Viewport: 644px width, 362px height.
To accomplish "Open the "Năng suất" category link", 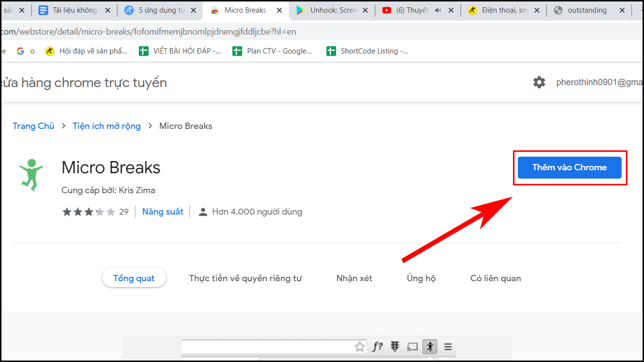I will pyautogui.click(x=163, y=212).
